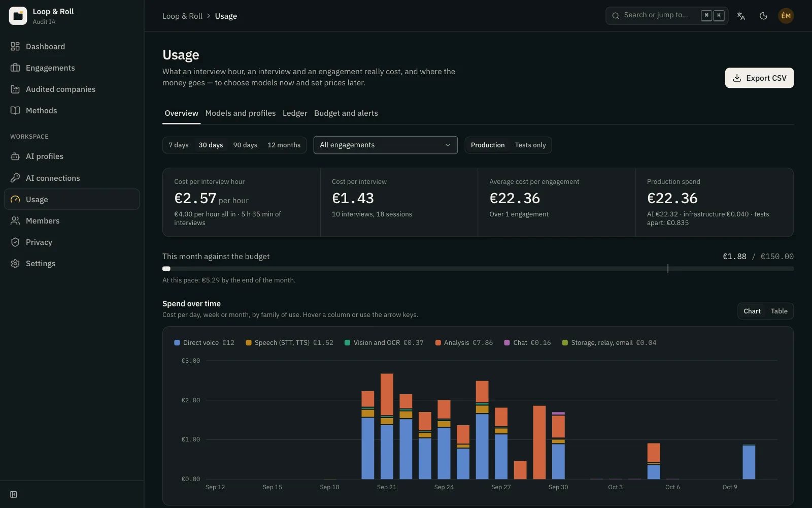Switch to Production spend view

click(488, 145)
